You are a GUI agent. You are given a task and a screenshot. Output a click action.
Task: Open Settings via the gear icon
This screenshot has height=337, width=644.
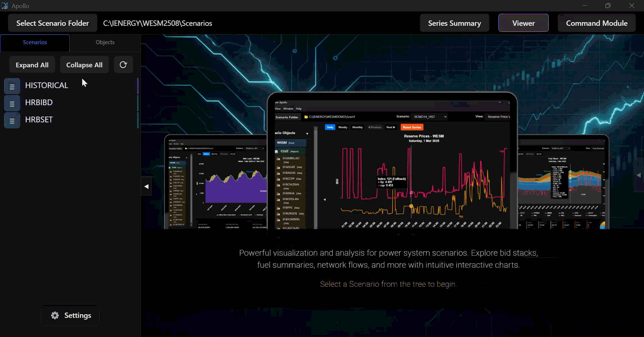[55, 315]
